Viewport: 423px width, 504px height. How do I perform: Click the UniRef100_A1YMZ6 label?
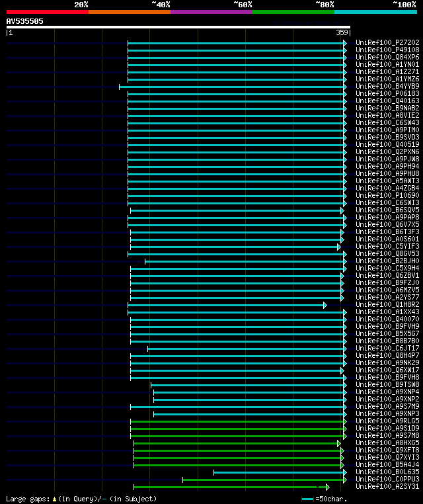(x=387, y=79)
